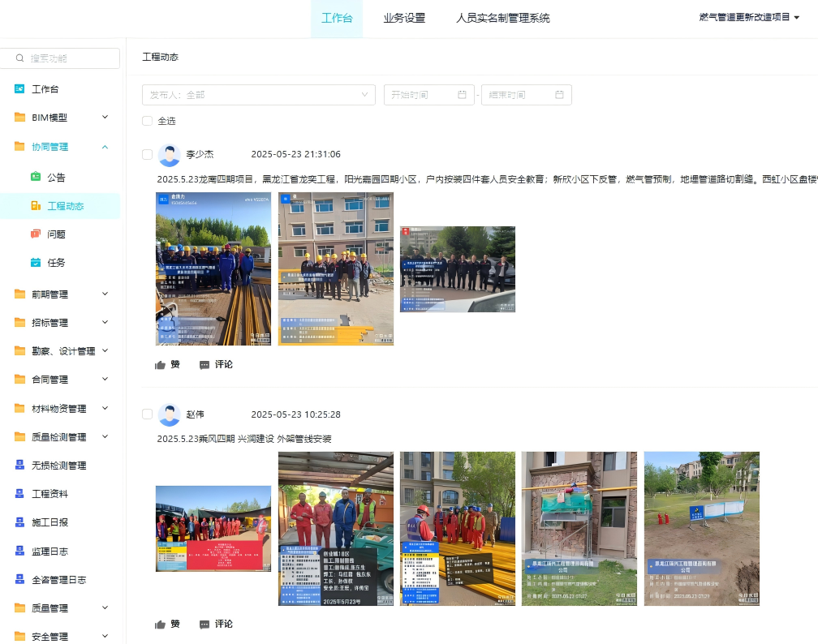Click the thumbs-up 赞 icon on 李少杰's post

(160, 365)
